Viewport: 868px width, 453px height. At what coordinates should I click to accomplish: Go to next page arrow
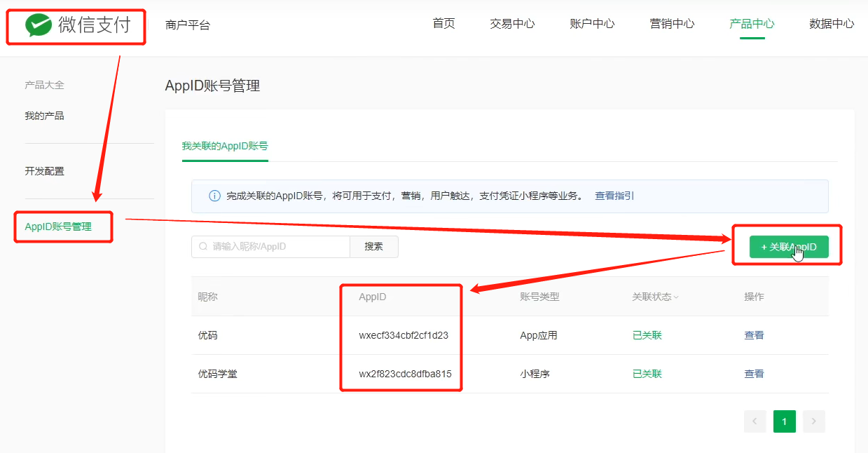(814, 421)
